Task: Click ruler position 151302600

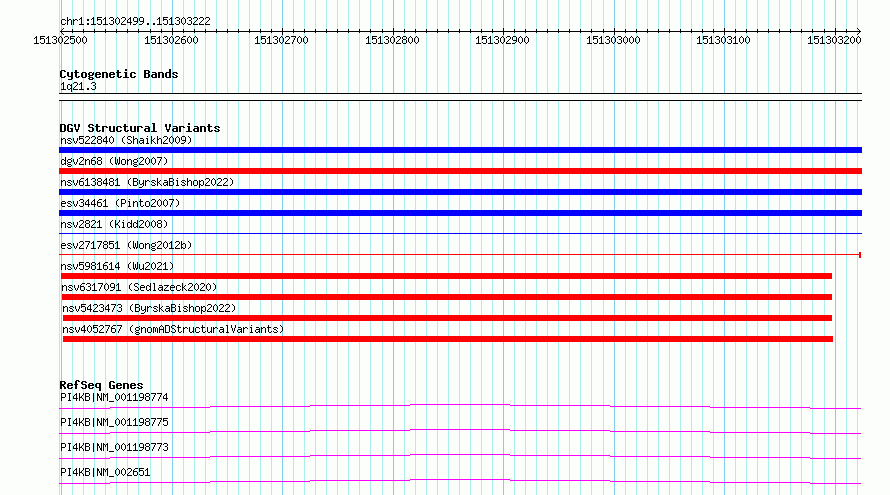Action: coord(171,40)
